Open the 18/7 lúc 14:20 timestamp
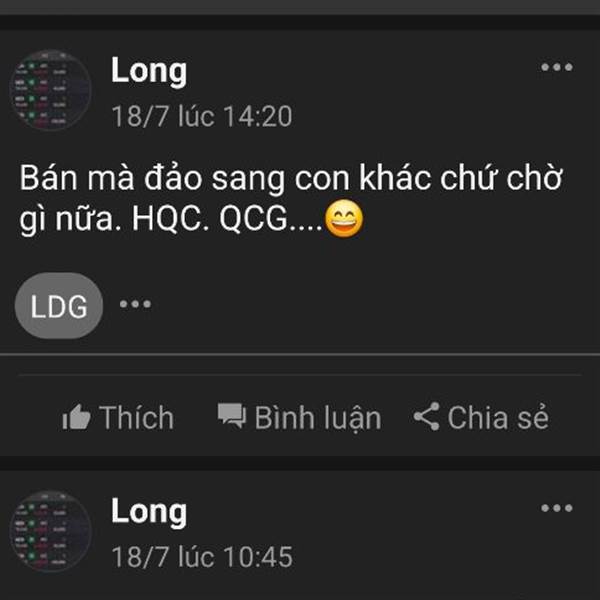Image resolution: width=600 pixels, height=600 pixels. [x=202, y=116]
